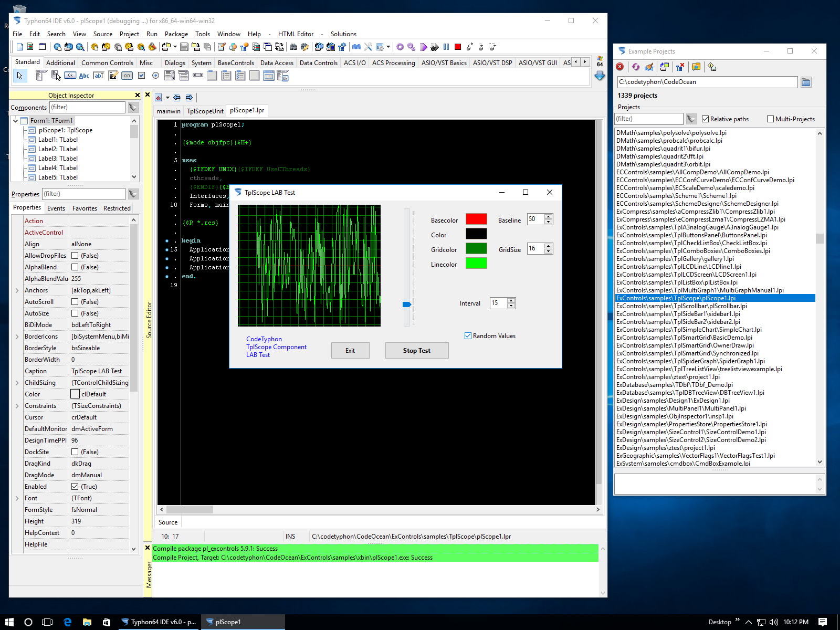This screenshot has height=630, width=840.
Task: Collapse the Form1: TForm1 tree node
Action: tap(16, 121)
